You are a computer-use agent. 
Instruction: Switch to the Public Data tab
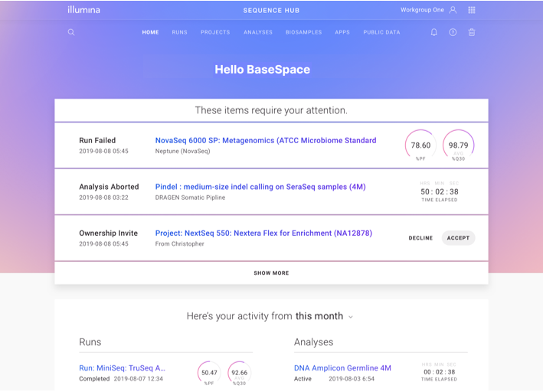381,32
